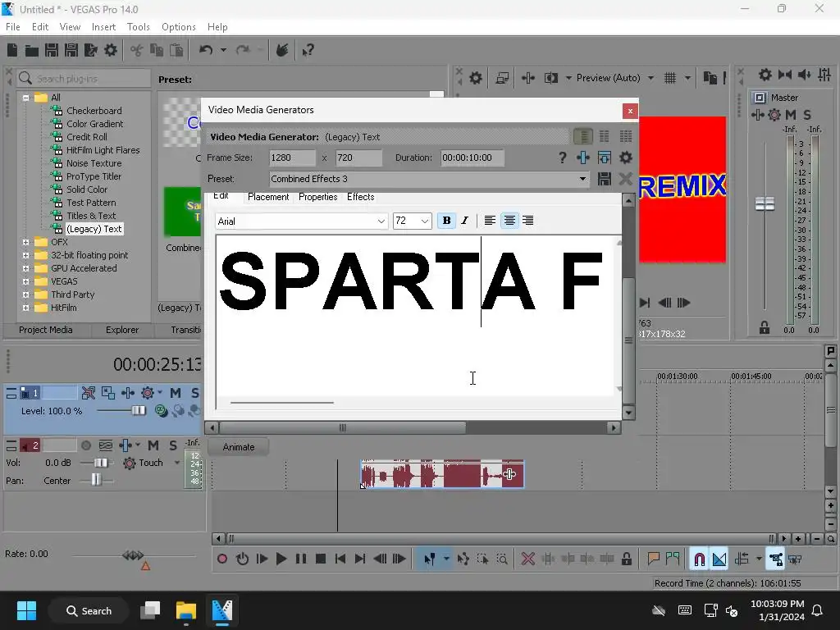Expand the 32-bit floating point folder
840x630 pixels.
(x=25, y=256)
